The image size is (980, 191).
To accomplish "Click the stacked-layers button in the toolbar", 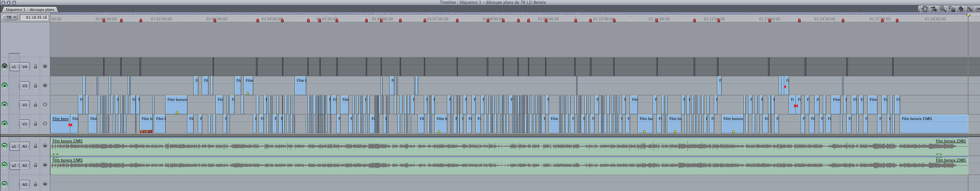I will pos(961,9).
